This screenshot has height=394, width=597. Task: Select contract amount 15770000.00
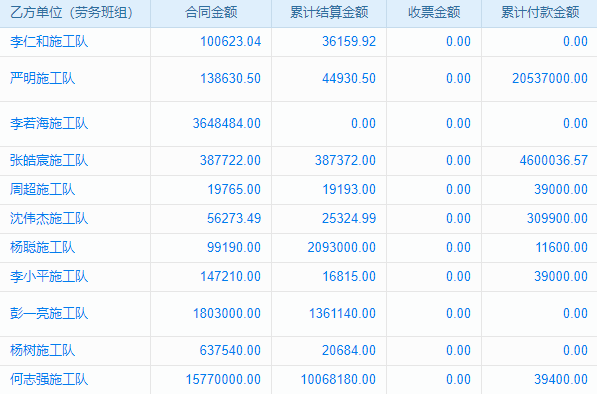223,380
